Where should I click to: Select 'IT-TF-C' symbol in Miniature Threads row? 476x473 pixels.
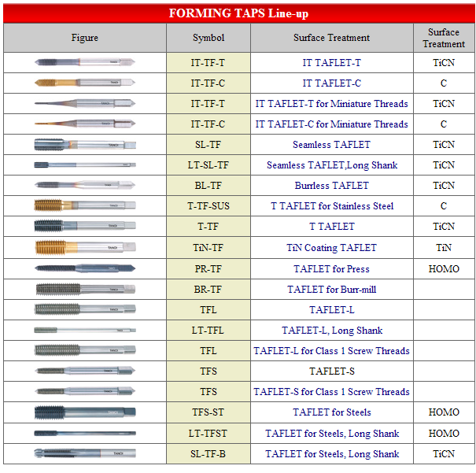(208, 124)
